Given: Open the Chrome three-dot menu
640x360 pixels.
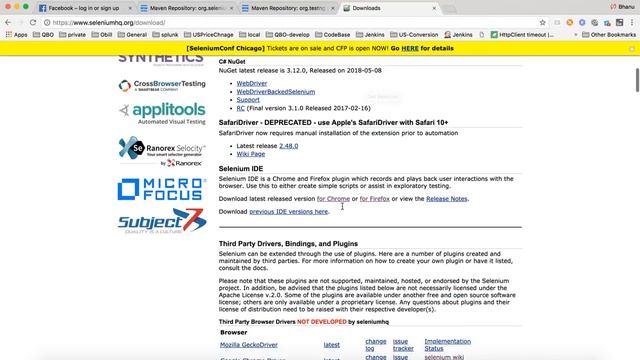Looking at the screenshot, I should coord(632,22).
